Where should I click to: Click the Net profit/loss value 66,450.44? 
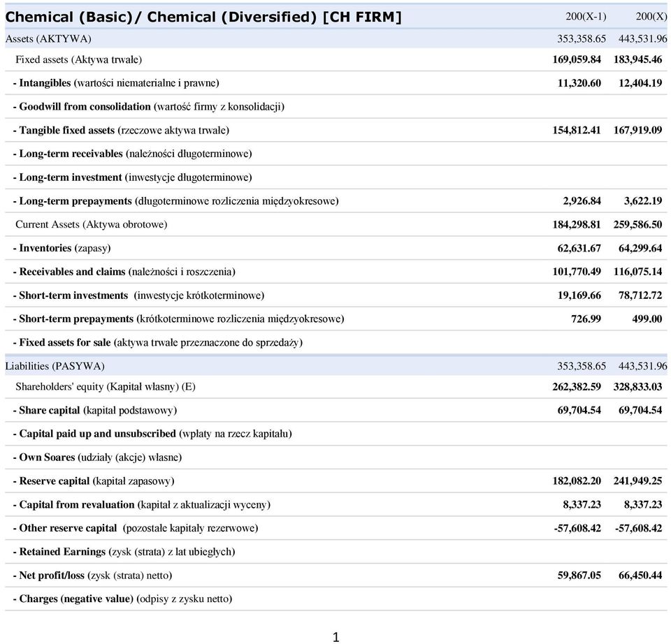[x=640, y=575]
